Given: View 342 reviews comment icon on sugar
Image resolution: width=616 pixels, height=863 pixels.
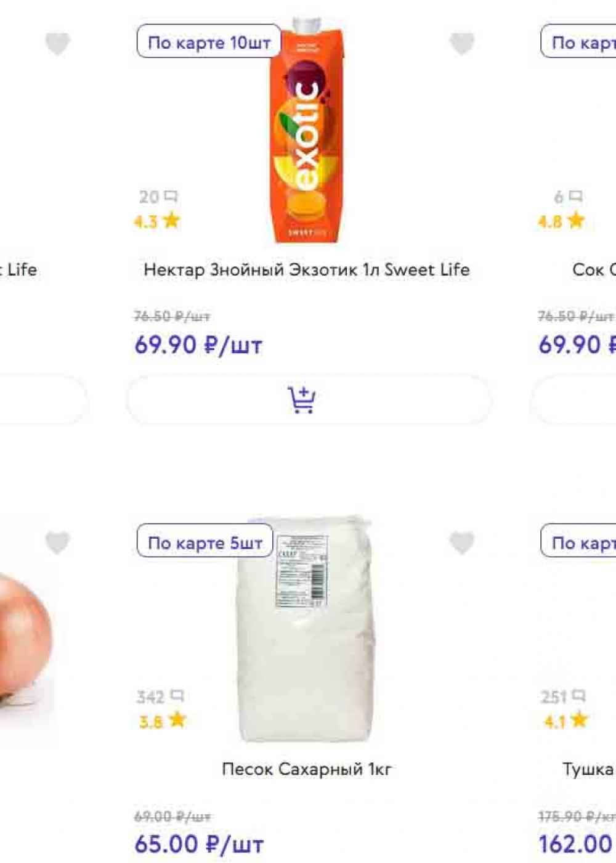Looking at the screenshot, I should pyautogui.click(x=177, y=697).
